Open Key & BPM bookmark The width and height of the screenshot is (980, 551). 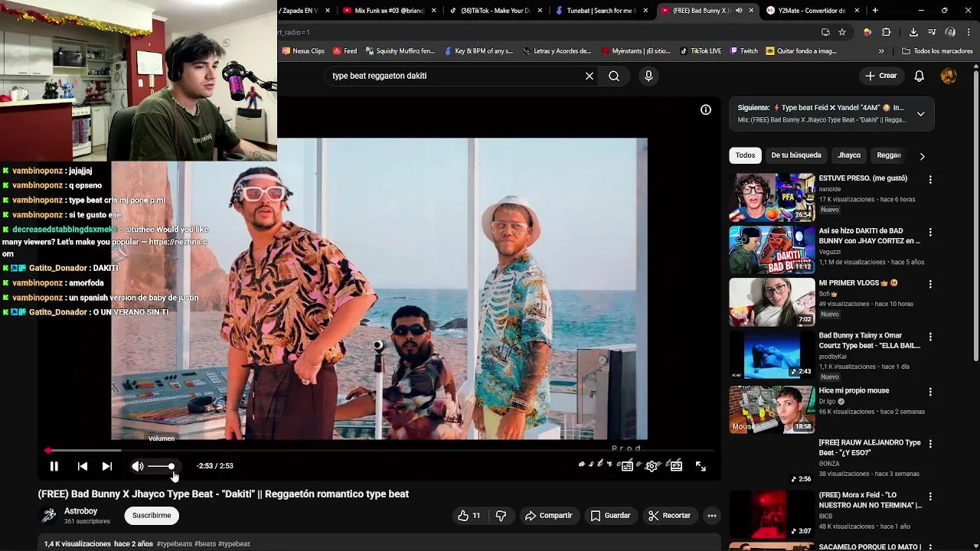coord(478,51)
